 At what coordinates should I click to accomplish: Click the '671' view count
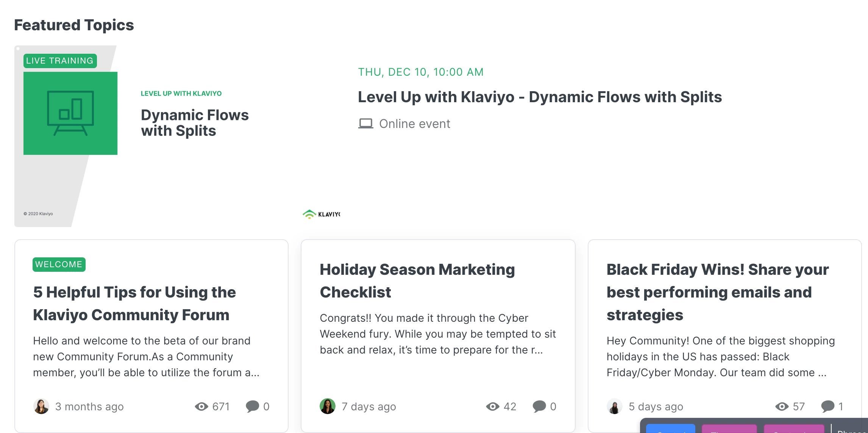click(221, 407)
